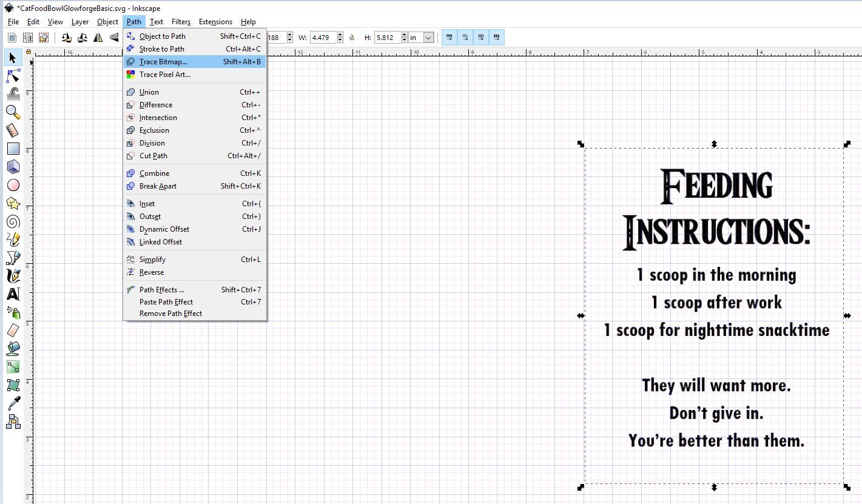862x504 pixels.
Task: Click the W width field 4.479
Action: coord(323,38)
